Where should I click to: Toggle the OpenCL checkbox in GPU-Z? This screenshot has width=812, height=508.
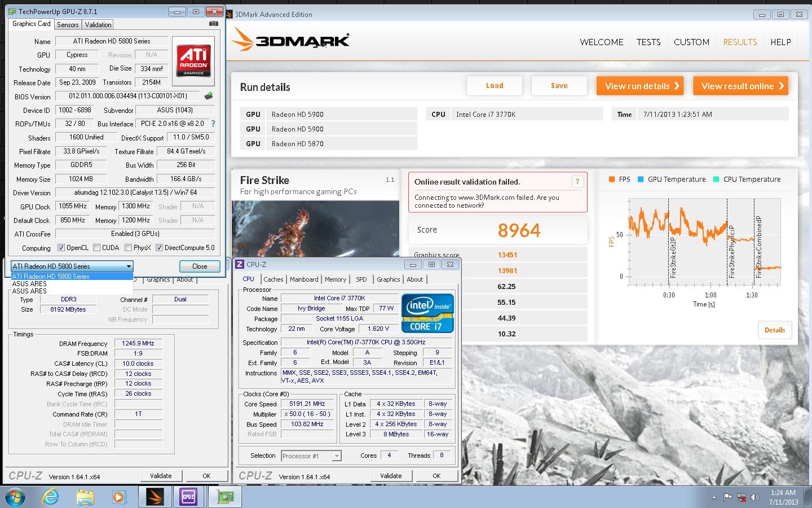tap(61, 247)
